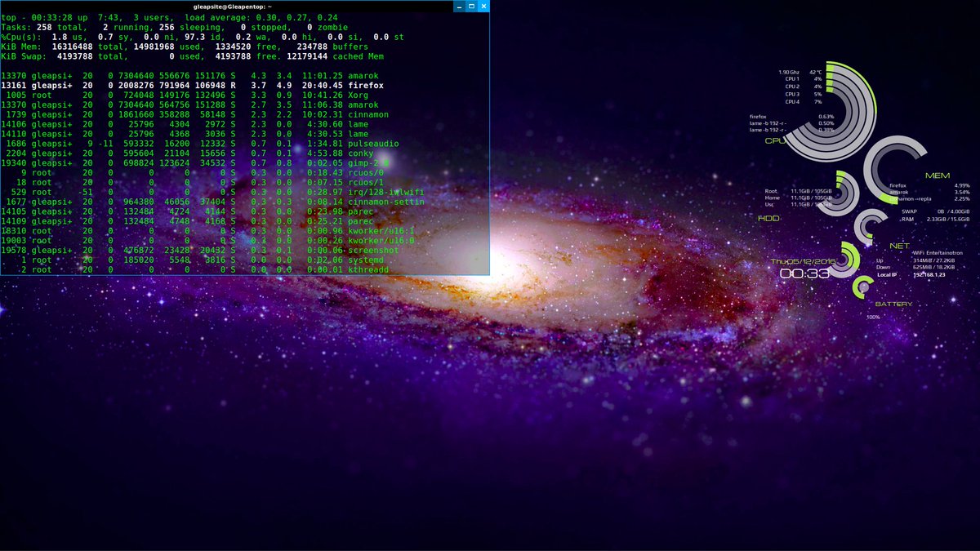Click '1.90 Ghz 42 °C' CPU frequency reading
This screenshot has height=551, width=980.
click(x=800, y=72)
